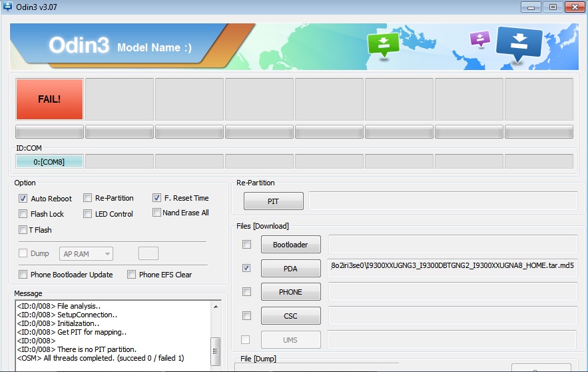This screenshot has width=588, height=372.
Task: Select the 0:[COM8] port cell
Action: pyautogui.click(x=49, y=162)
